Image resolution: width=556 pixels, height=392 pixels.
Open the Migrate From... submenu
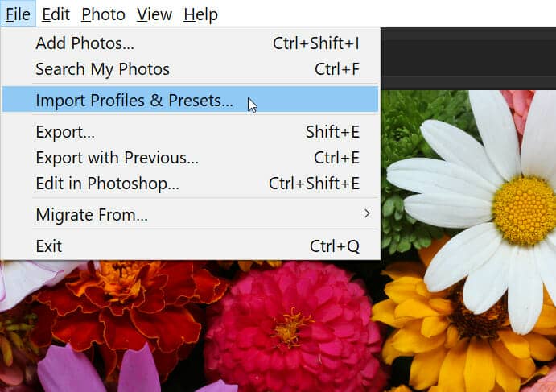[x=191, y=215]
